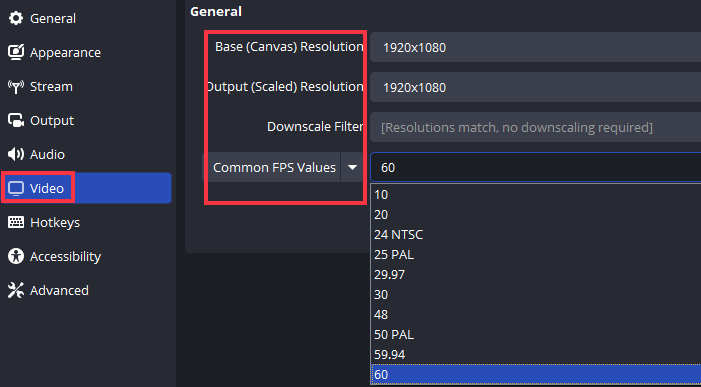Click the Output settings icon
This screenshot has width=701, height=387.
pyautogui.click(x=16, y=120)
